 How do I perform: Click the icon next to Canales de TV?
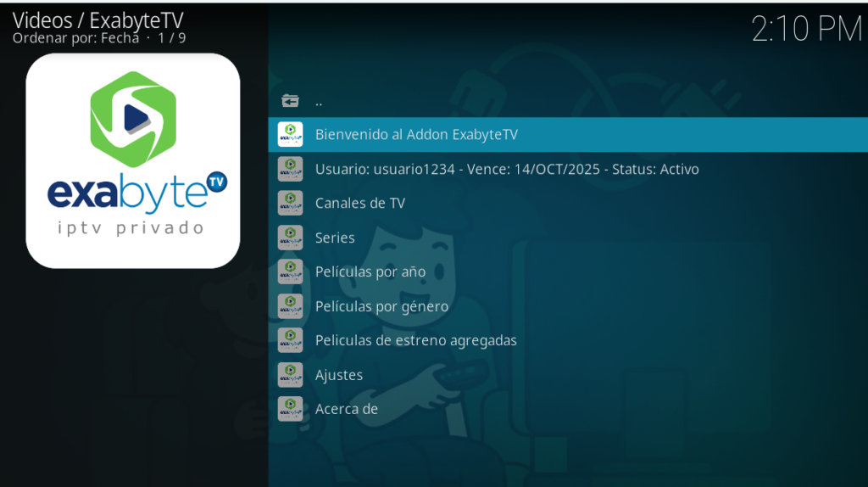tap(290, 203)
